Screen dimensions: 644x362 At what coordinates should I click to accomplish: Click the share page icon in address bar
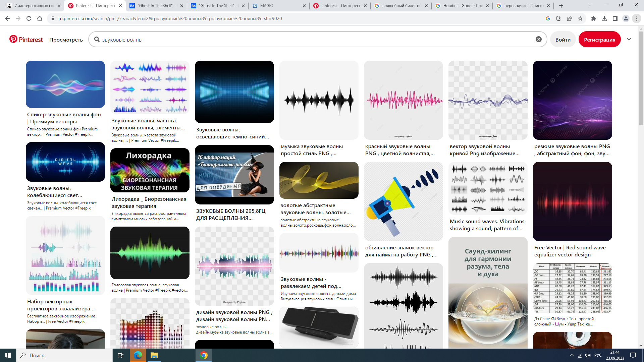[x=570, y=18]
